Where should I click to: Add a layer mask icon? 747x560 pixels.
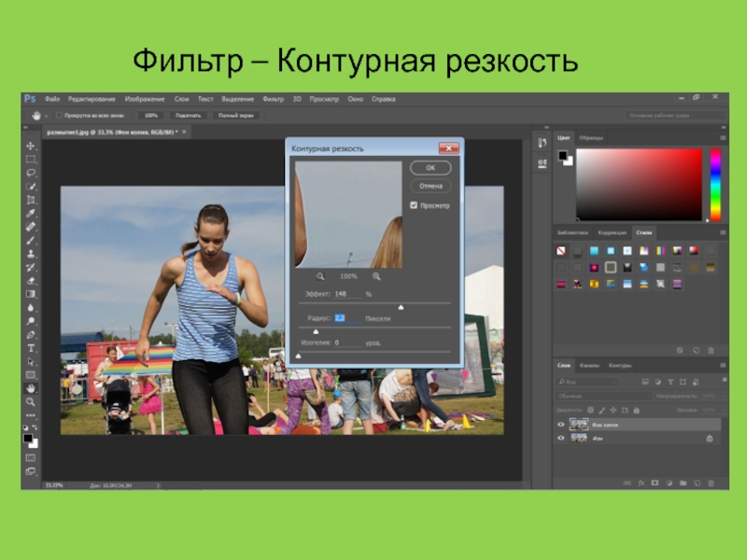[x=655, y=483]
